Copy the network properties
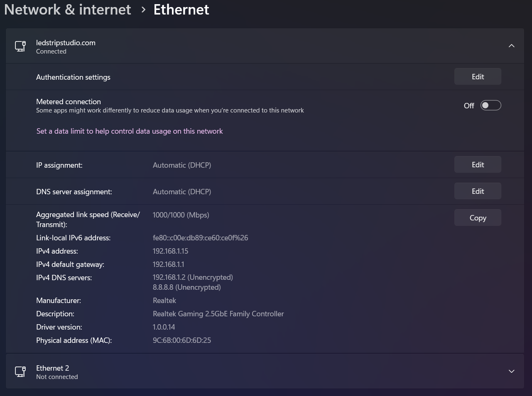 coord(478,218)
